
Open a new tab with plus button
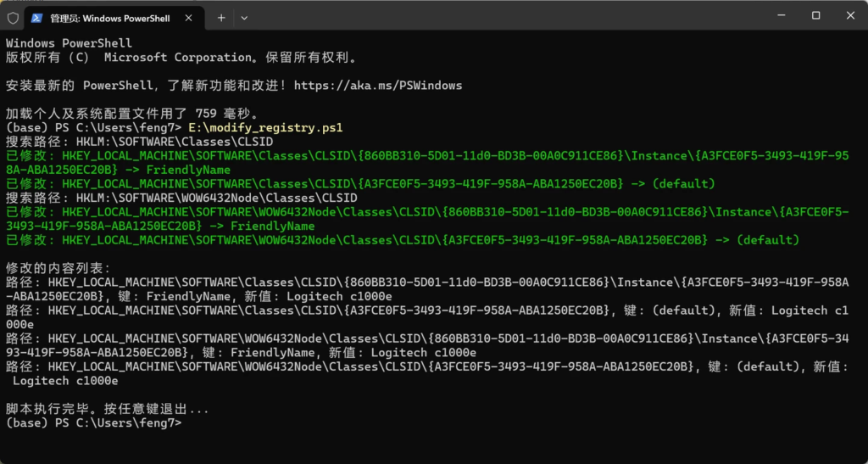[221, 17]
